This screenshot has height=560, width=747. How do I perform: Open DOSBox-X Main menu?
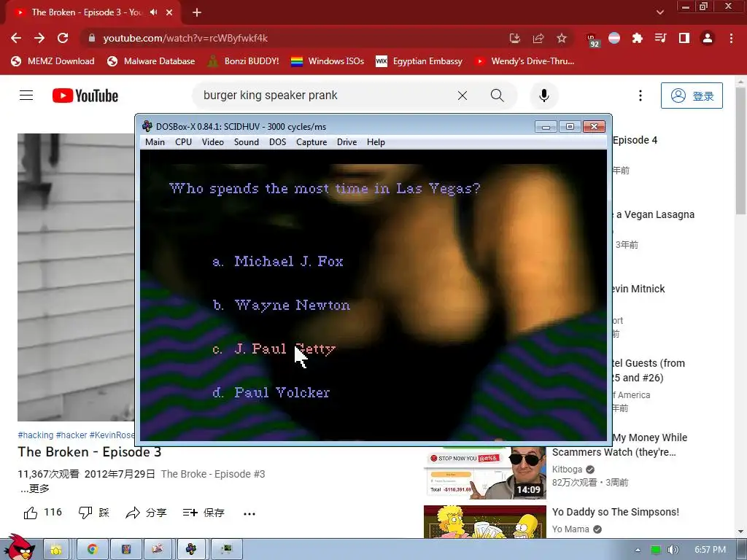(x=155, y=142)
